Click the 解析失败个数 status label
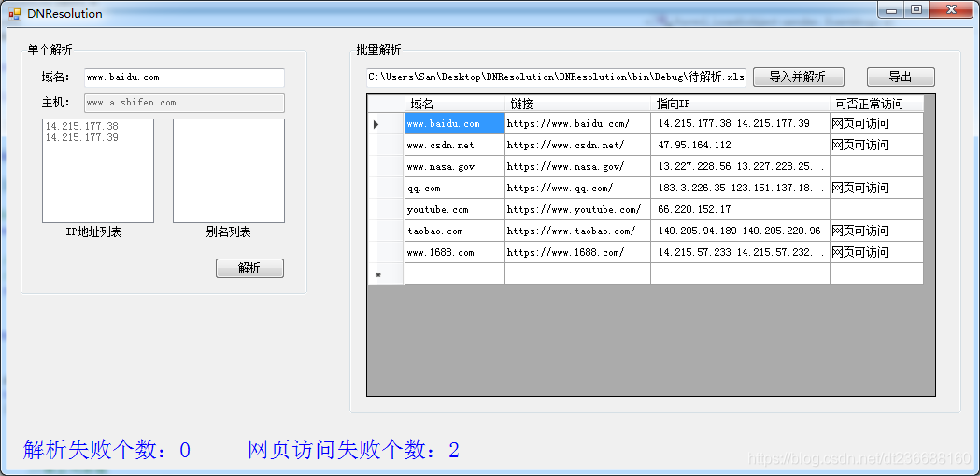The height and width of the screenshot is (476, 980). pos(107,450)
